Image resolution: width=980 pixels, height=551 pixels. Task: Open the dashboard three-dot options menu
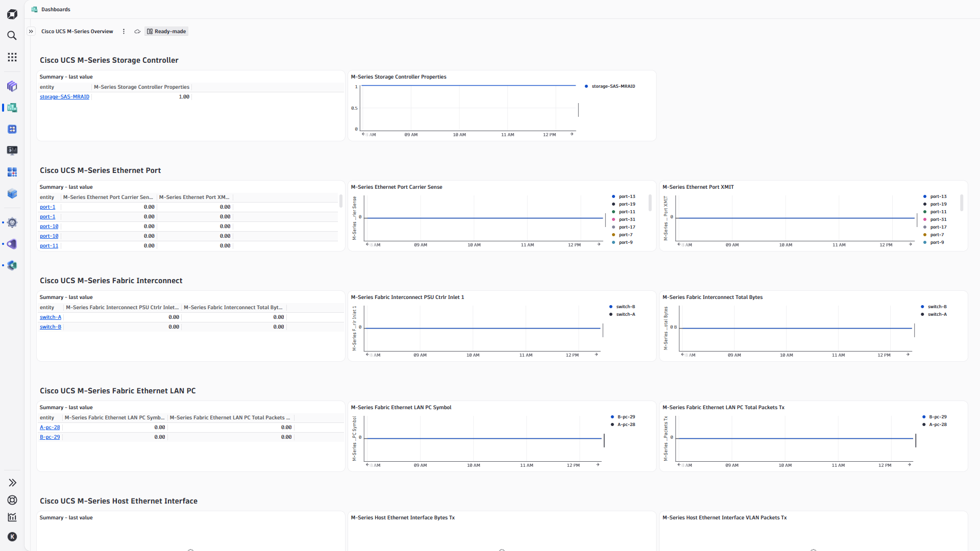tap(124, 32)
